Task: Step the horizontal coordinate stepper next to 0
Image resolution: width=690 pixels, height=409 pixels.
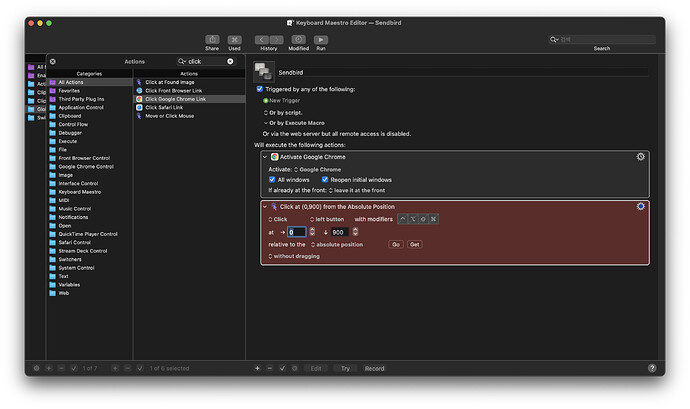Action: coord(312,232)
